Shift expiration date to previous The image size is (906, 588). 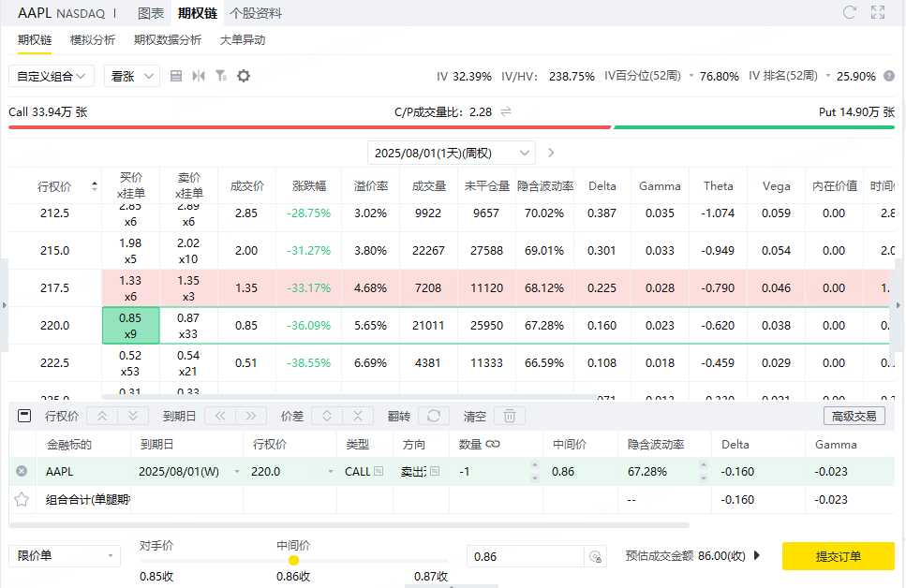[x=220, y=416]
